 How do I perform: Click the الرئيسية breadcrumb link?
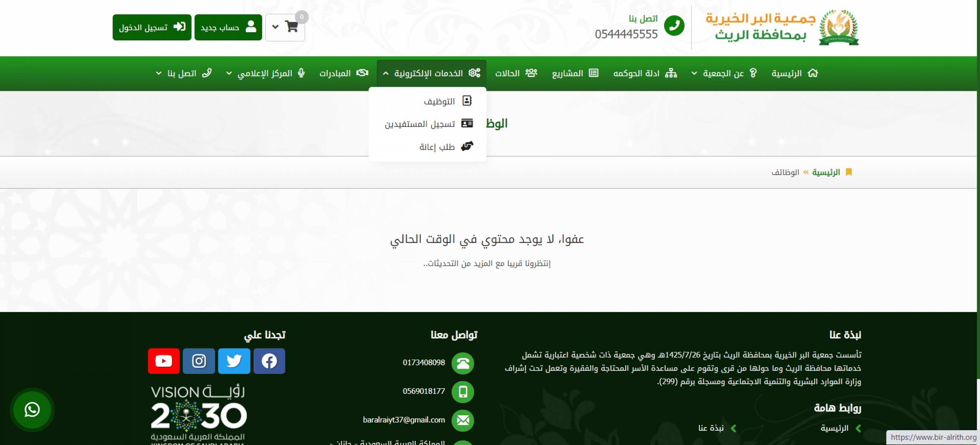click(826, 172)
